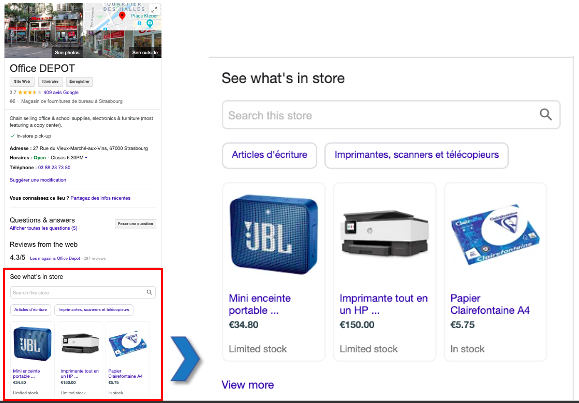The height and width of the screenshot is (403, 579).
Task: Open the small Clairefontaine paper thumbnail in knowledge panel
Action: (128, 344)
